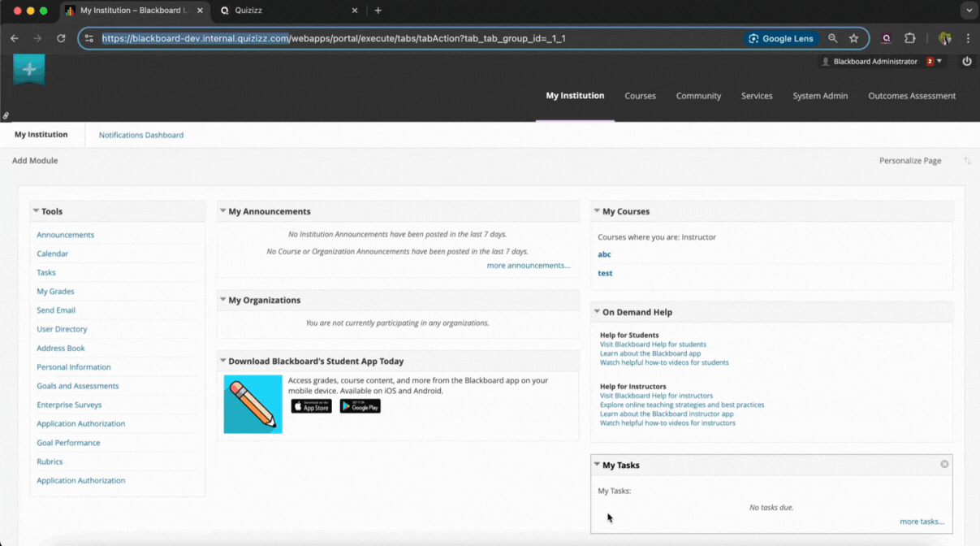Click the Blackboard pencil app image
Screen dimensions: 980x546
click(253, 404)
